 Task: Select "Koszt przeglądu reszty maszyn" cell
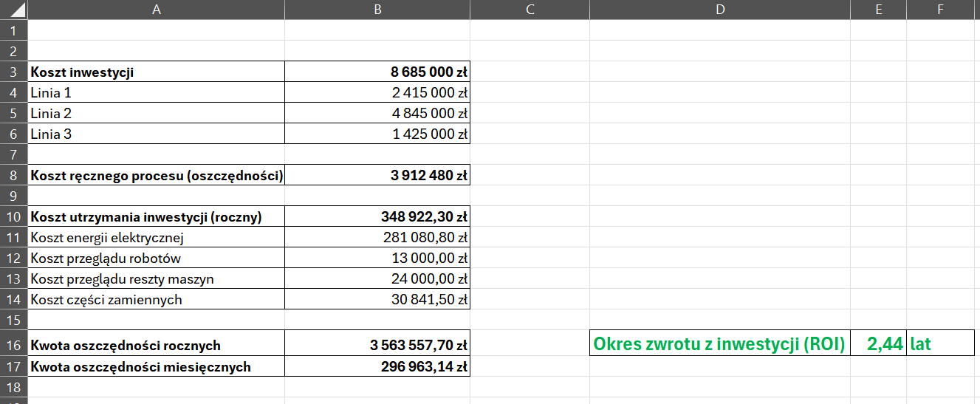[156, 278]
